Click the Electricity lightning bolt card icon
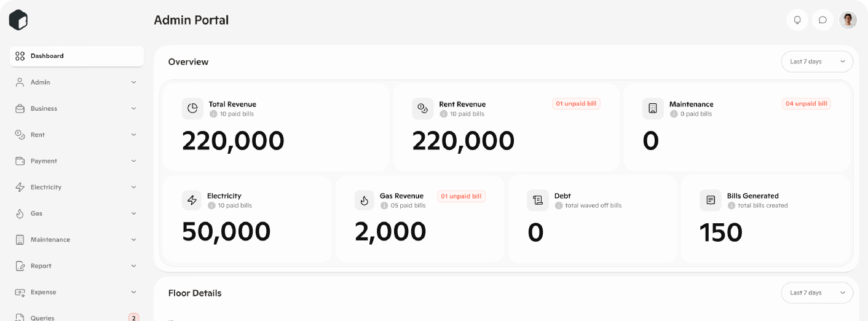Screen dimensions: 868x321 (192, 200)
